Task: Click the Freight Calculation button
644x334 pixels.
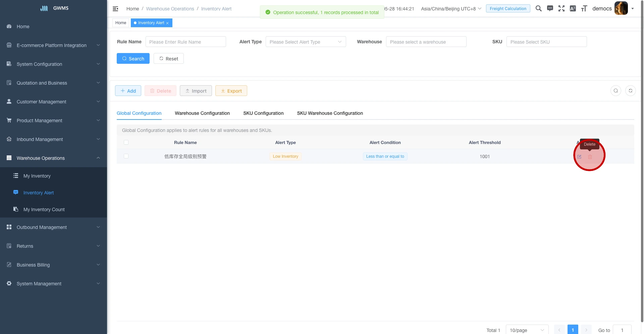Action: pyautogui.click(x=508, y=8)
